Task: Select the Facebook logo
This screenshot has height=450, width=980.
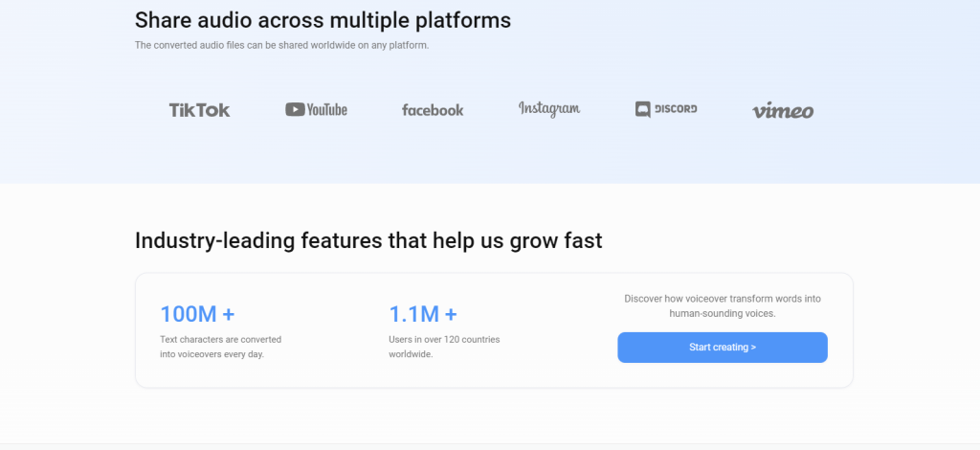Action: tap(433, 110)
